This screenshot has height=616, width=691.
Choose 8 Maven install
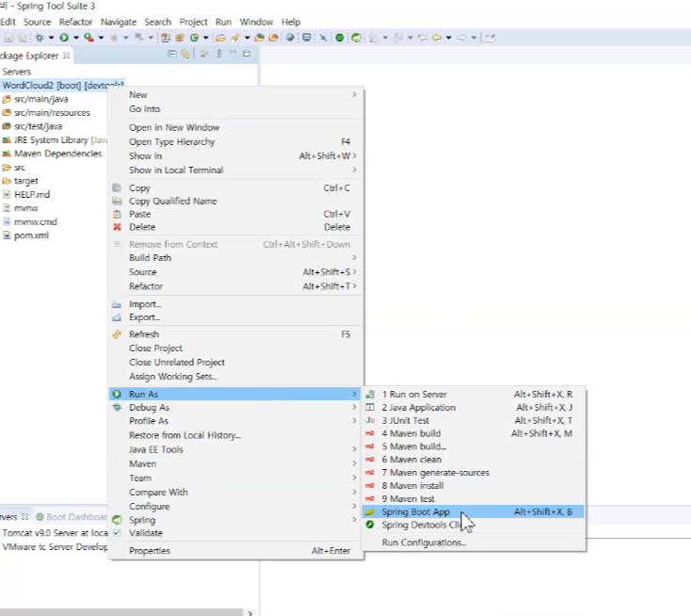pyautogui.click(x=474, y=485)
